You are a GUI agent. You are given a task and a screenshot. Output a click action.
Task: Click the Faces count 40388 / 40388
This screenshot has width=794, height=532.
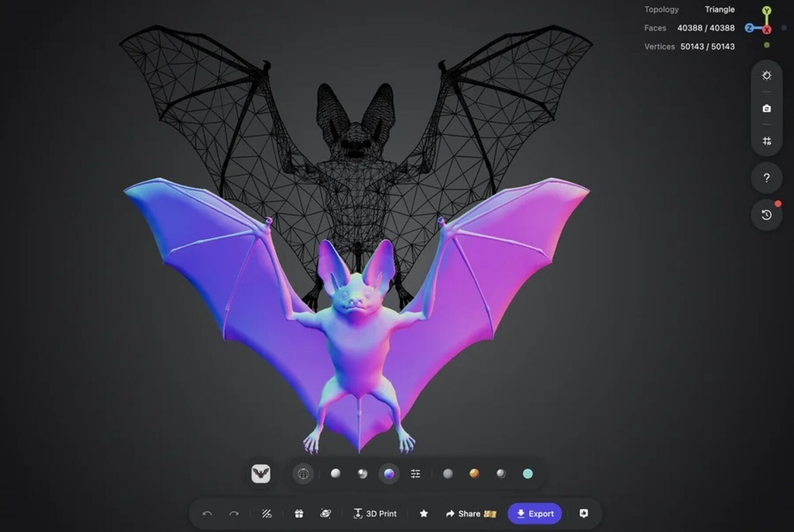[x=706, y=28]
